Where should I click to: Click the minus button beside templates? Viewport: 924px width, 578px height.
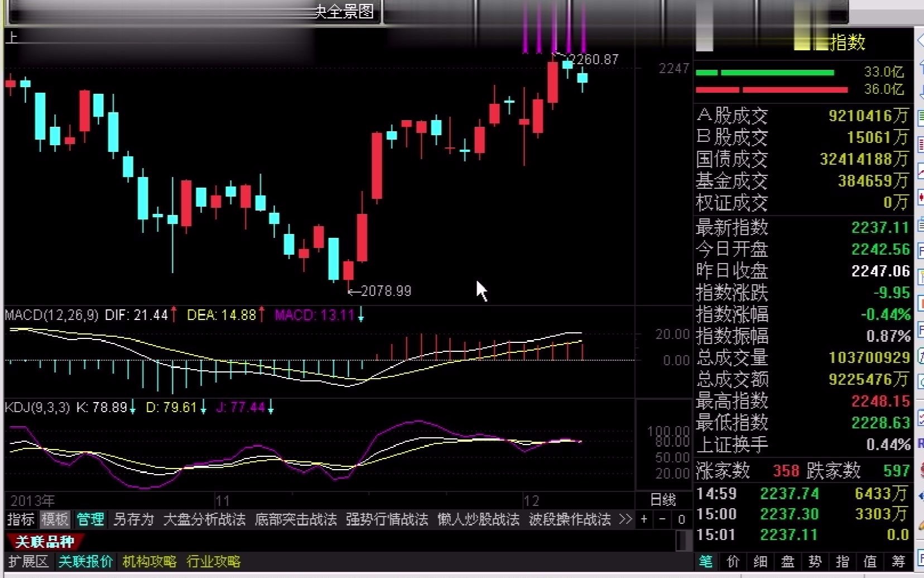click(662, 519)
